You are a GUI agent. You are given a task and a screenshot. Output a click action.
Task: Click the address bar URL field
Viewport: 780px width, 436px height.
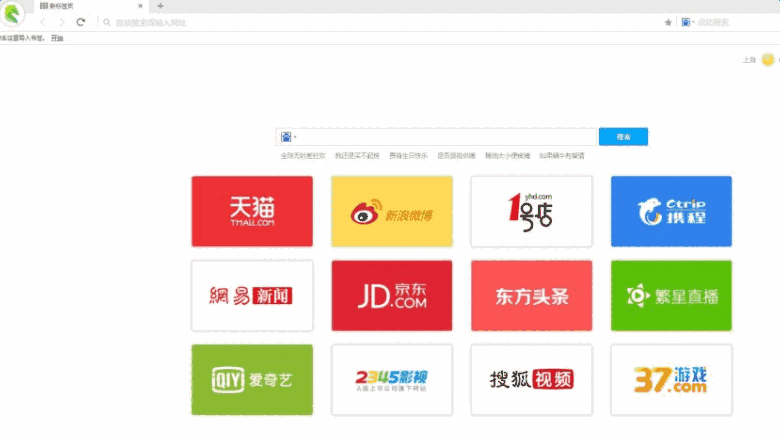point(380,22)
